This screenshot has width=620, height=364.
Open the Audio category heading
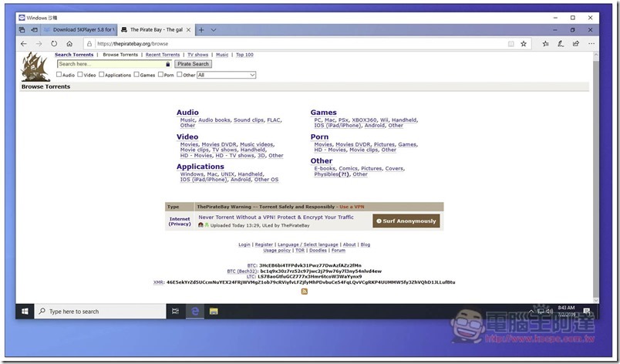pos(187,113)
